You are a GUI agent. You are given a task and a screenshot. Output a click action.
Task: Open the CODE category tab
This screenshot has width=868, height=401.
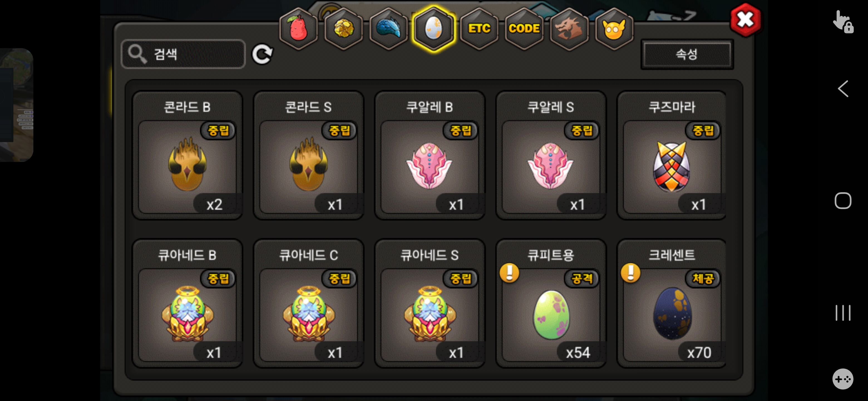click(x=524, y=29)
